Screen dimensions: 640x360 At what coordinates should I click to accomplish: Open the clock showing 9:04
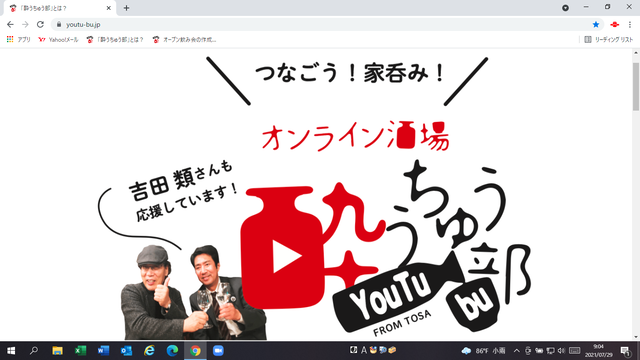coord(599,351)
